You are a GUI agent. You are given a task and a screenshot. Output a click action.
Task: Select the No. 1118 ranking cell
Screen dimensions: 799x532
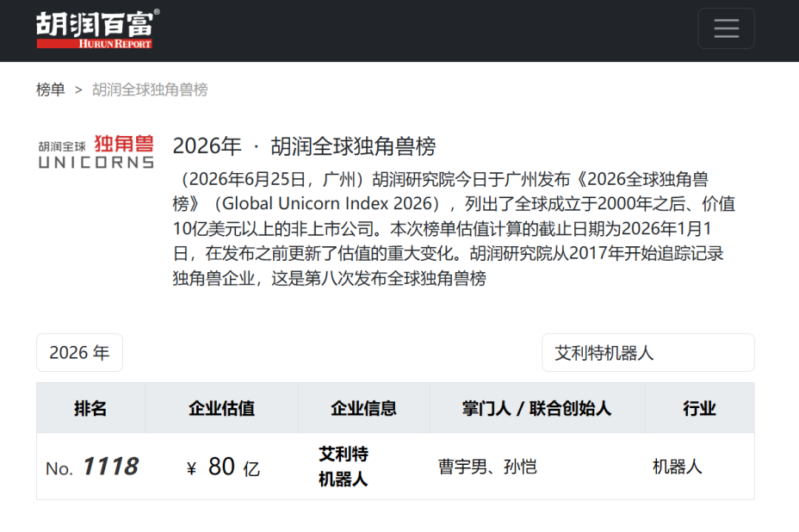click(92, 467)
